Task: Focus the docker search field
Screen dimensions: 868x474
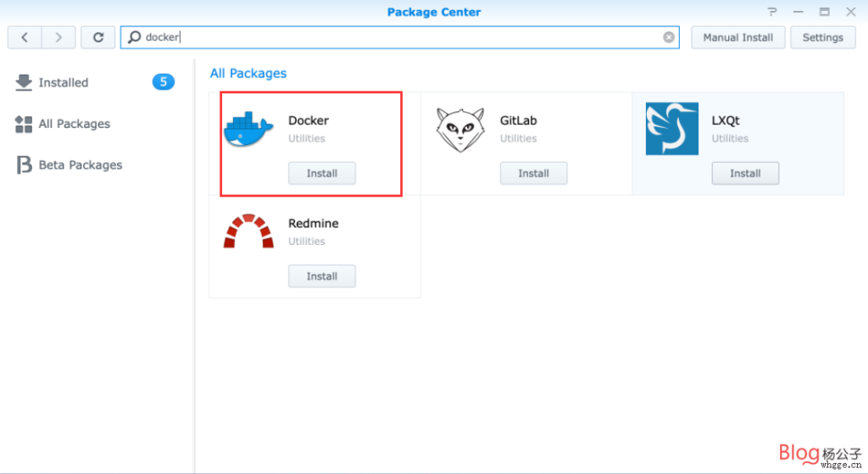Action: point(400,37)
